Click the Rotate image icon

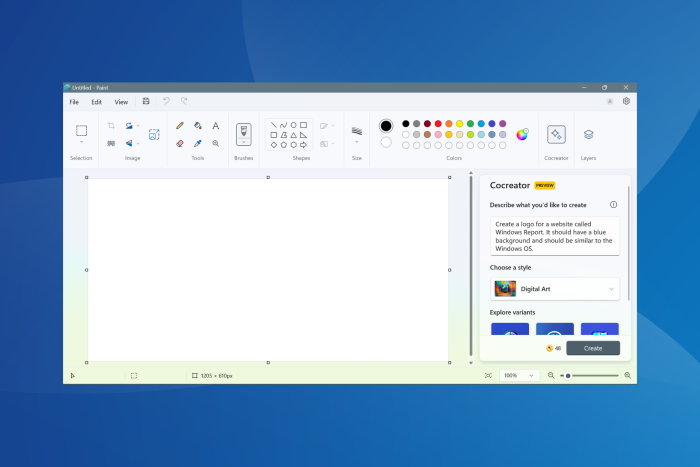point(129,126)
